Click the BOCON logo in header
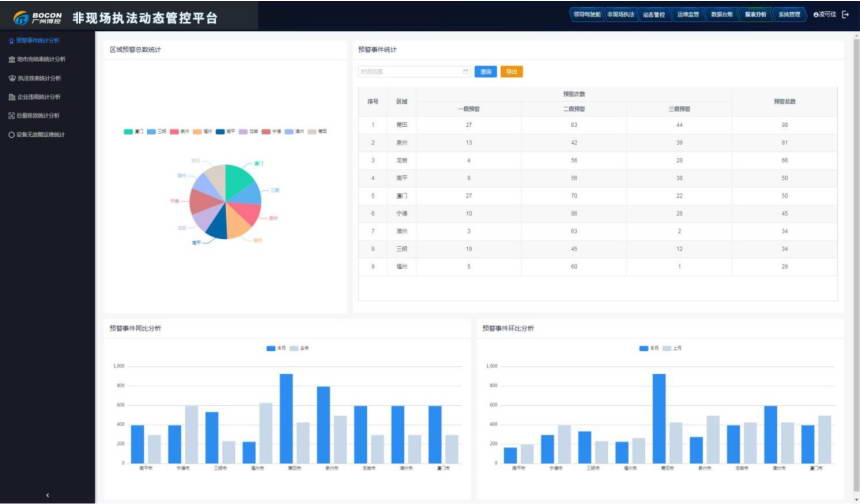Image resolution: width=860 pixels, height=504 pixels. point(37,17)
